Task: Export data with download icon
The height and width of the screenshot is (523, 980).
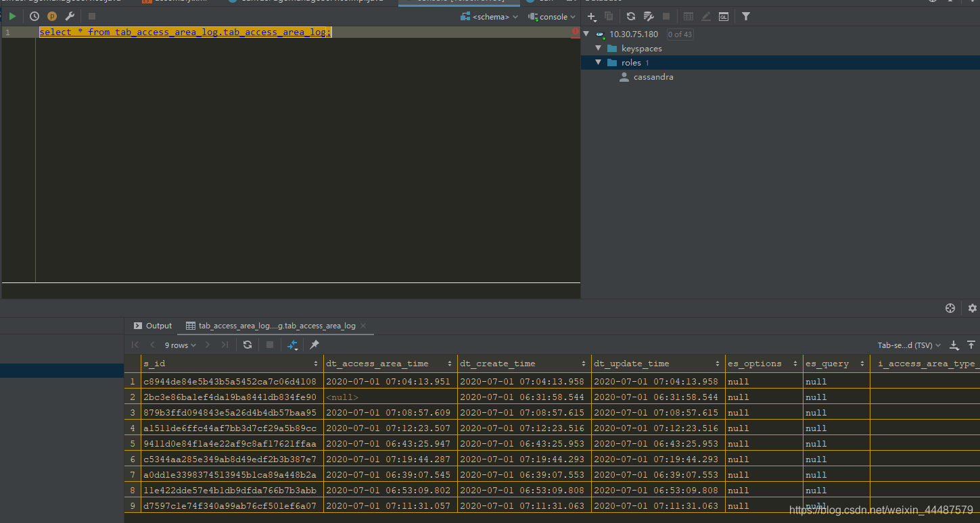Action: pos(954,345)
